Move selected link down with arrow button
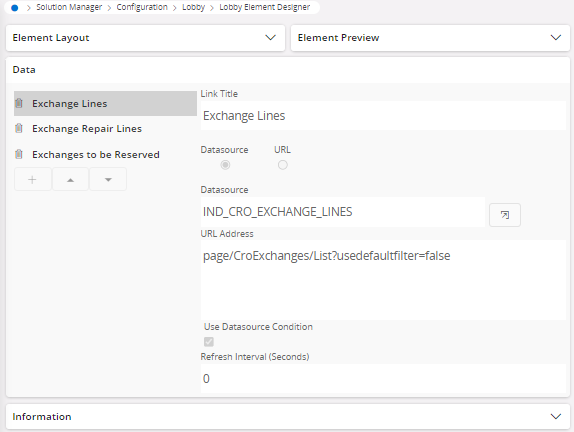Viewport: 574px width, 432px height. click(108, 179)
